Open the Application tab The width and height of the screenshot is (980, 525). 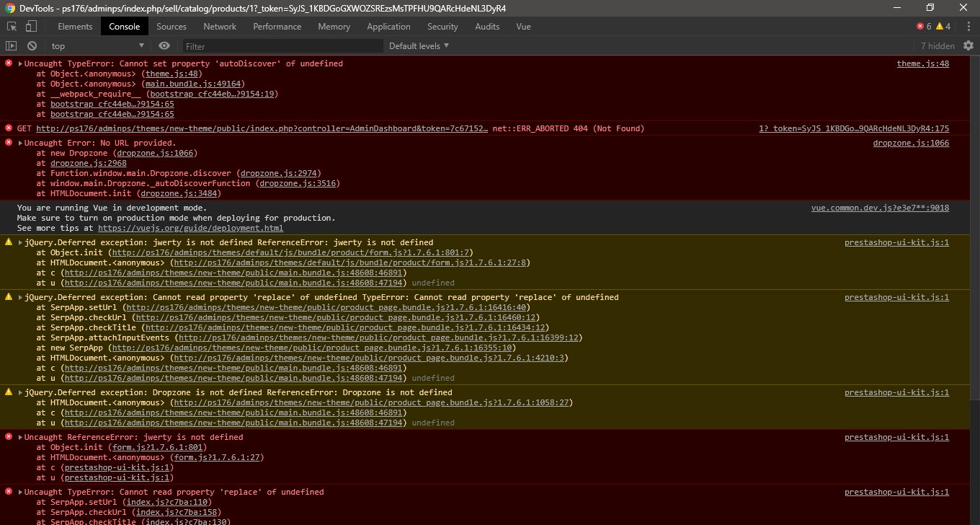pyautogui.click(x=388, y=27)
